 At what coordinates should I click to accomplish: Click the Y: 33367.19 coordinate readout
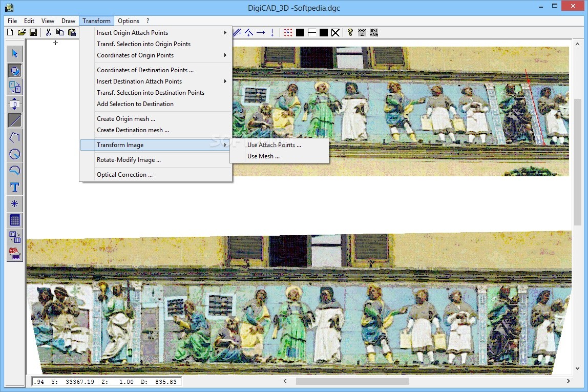point(73,382)
